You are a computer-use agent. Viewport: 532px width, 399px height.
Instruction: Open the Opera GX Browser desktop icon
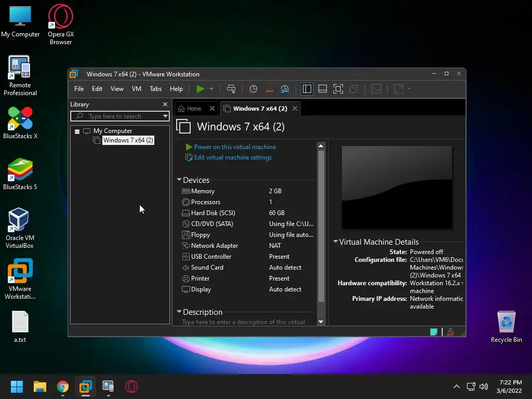click(x=61, y=24)
